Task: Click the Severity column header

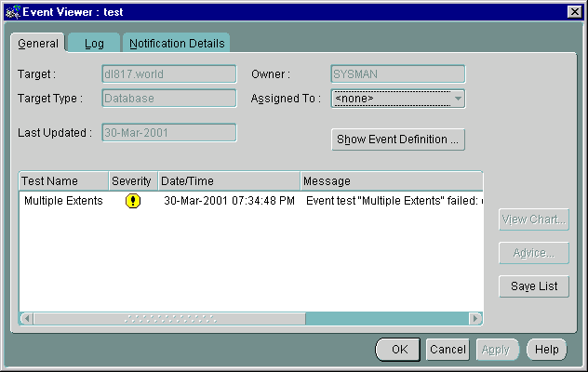Action: (x=131, y=180)
